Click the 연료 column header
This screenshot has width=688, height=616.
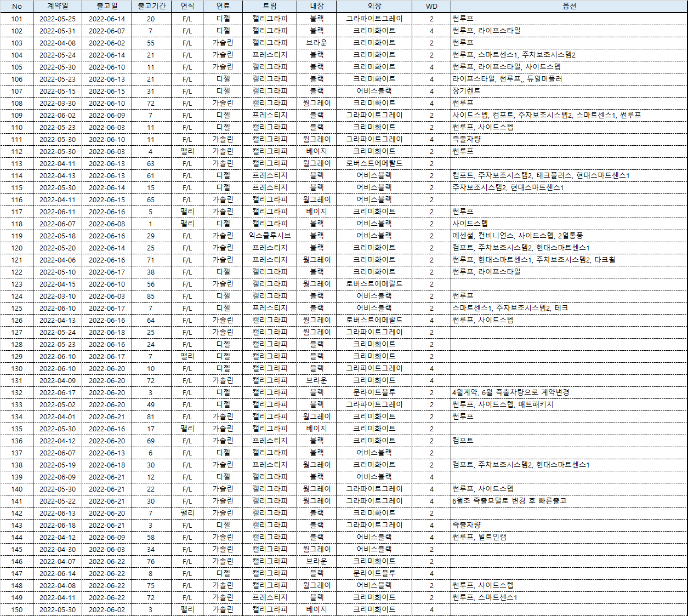223,6
